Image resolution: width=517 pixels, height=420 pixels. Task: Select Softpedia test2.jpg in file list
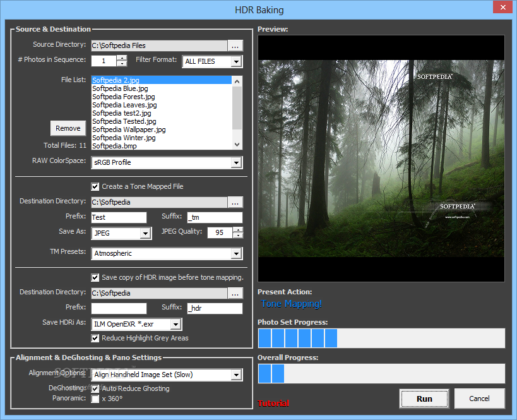click(x=162, y=113)
